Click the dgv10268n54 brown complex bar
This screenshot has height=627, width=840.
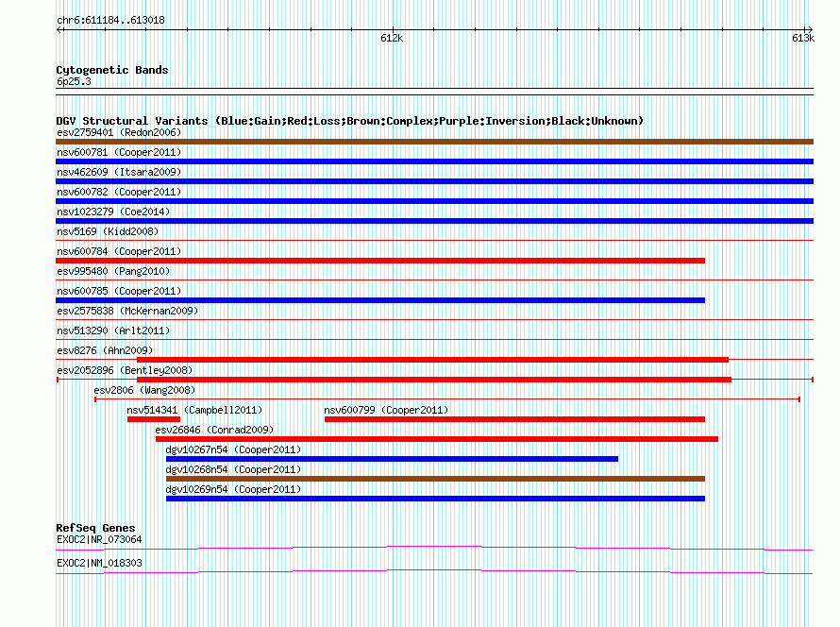point(435,479)
